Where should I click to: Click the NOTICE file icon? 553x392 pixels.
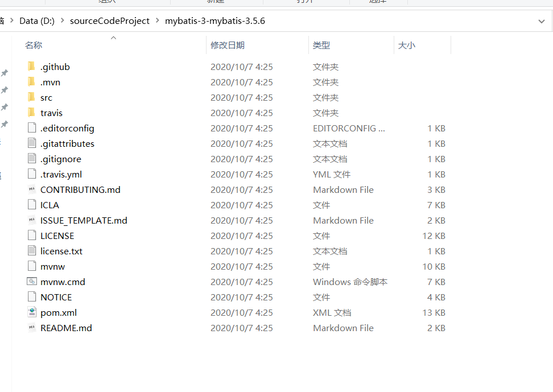click(32, 297)
